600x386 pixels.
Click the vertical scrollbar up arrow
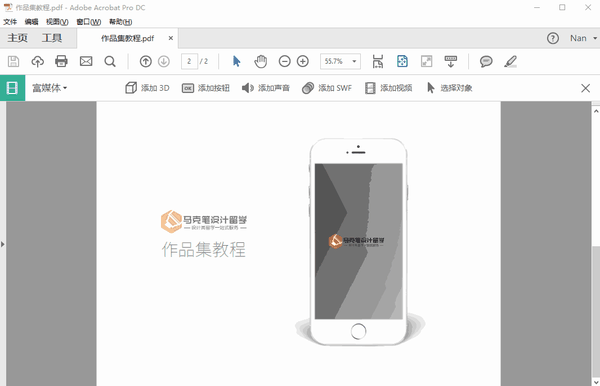pyautogui.click(x=596, y=111)
